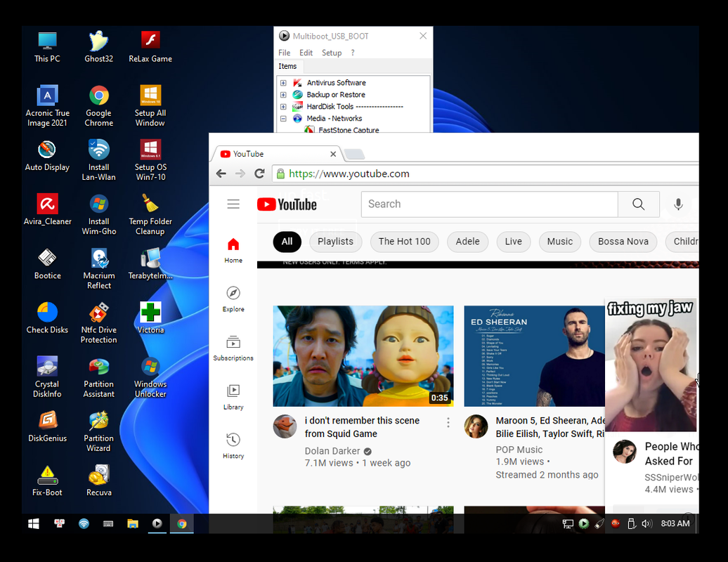Open Terabyte desktop shortcut
This screenshot has width=728, height=562.
click(x=150, y=264)
